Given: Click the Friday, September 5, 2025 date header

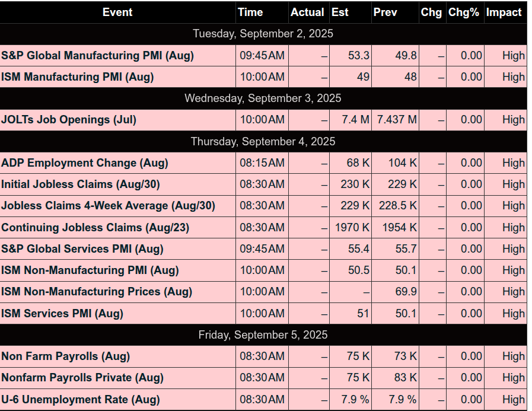Looking at the screenshot, I should [263, 334].
